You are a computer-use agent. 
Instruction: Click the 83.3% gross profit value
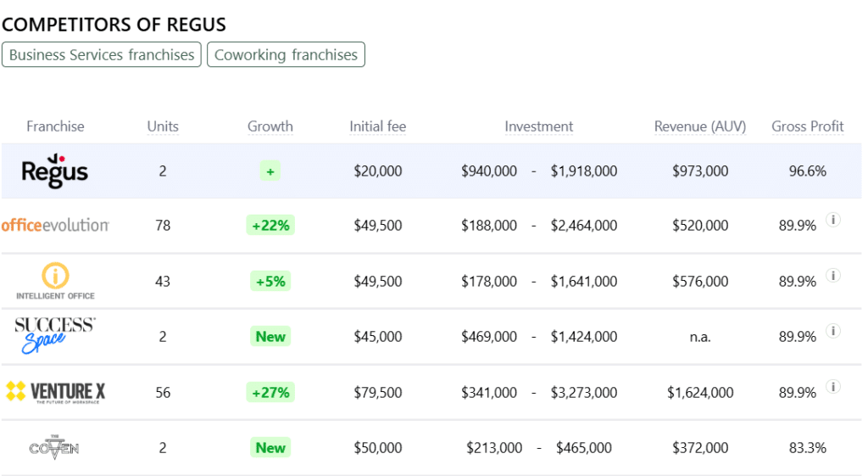(x=808, y=447)
